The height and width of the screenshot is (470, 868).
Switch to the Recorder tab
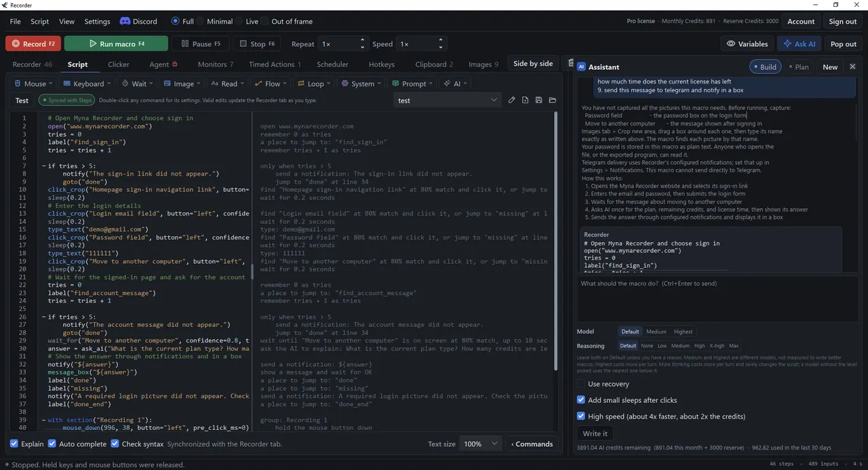click(32, 64)
